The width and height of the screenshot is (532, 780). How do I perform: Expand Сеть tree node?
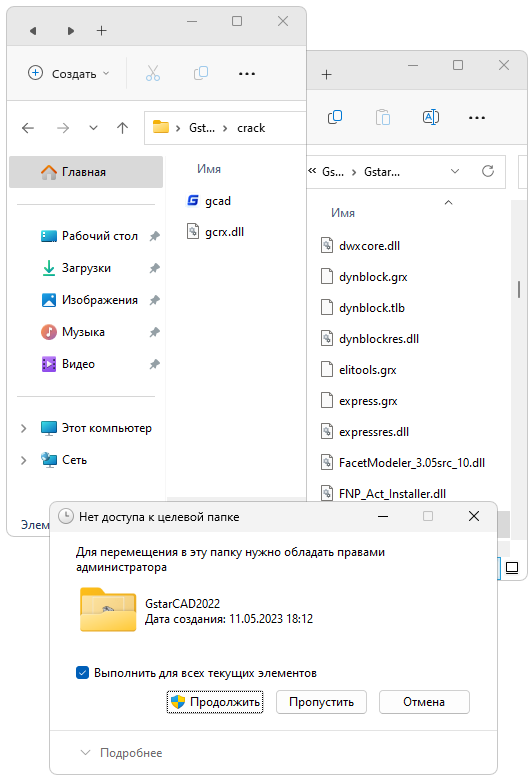tap(23, 460)
